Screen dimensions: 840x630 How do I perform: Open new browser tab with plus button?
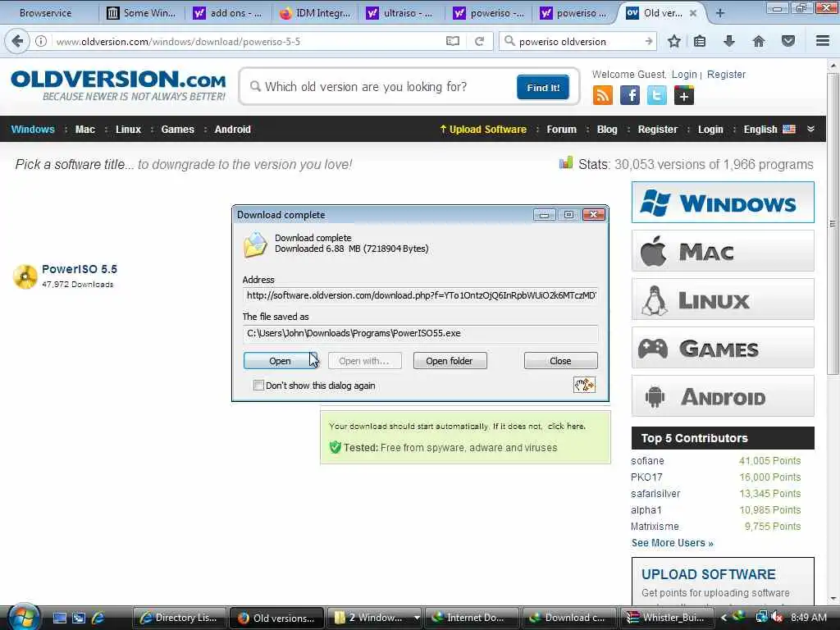coord(720,13)
